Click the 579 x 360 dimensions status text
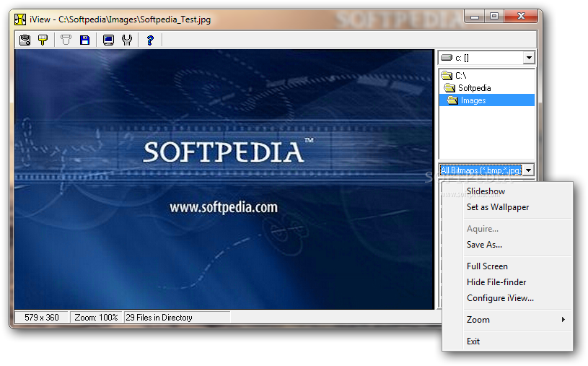This screenshot has height=366, width=588. pos(42,318)
